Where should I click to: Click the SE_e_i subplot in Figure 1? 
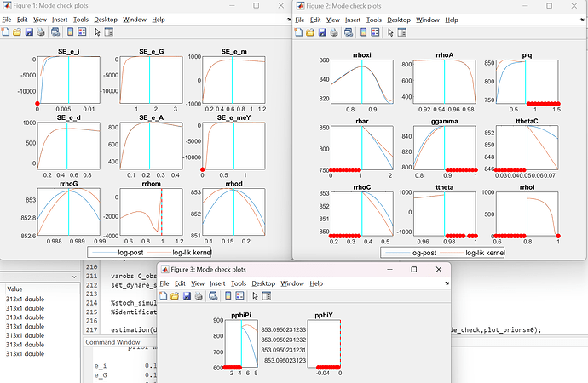click(69, 80)
